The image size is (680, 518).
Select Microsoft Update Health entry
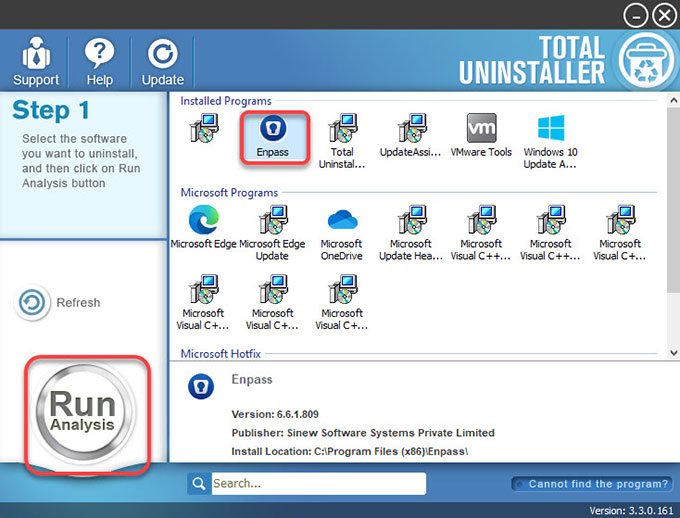coord(411,233)
